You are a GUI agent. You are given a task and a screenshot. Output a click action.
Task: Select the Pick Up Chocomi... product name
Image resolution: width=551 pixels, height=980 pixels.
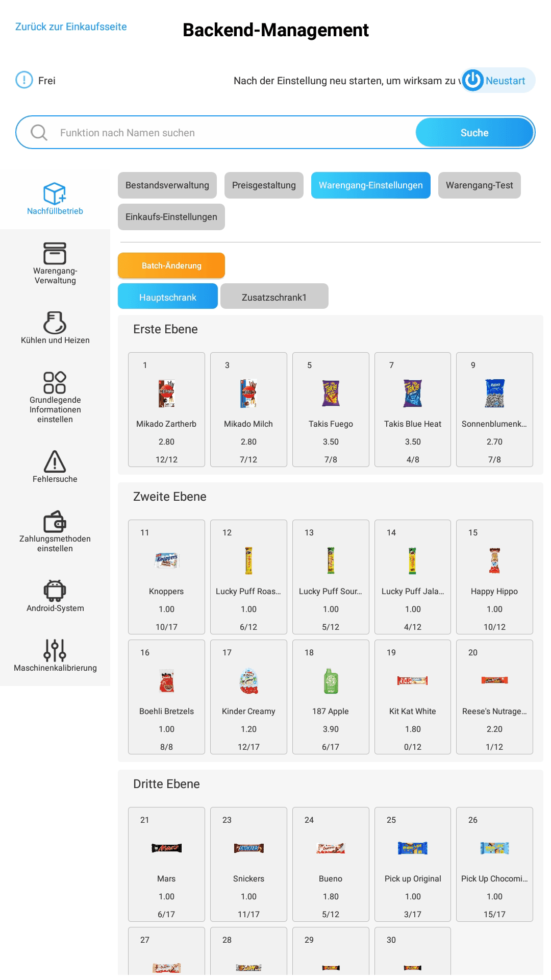click(494, 878)
